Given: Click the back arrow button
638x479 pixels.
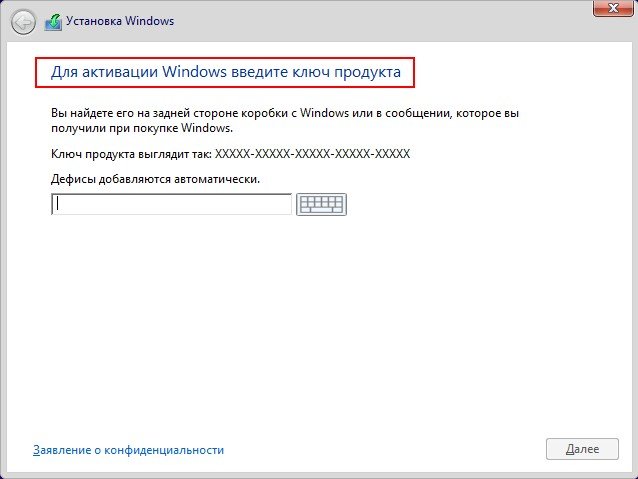Looking at the screenshot, I should point(23,22).
